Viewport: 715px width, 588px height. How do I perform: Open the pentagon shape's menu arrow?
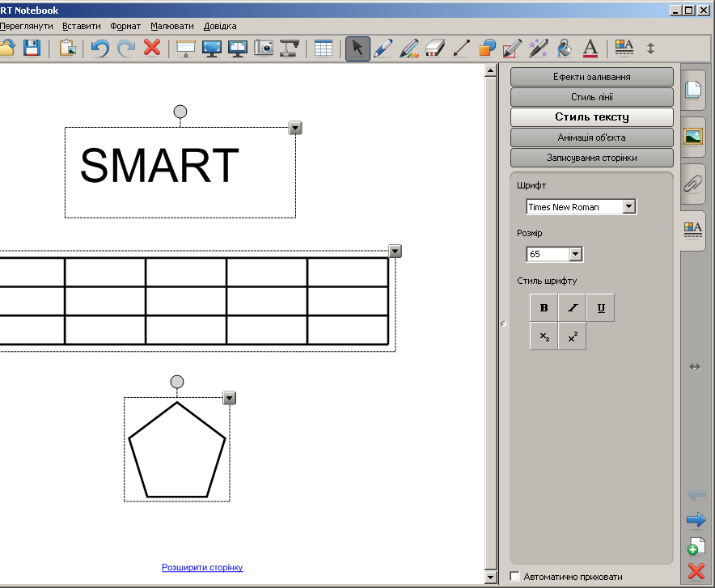click(230, 398)
